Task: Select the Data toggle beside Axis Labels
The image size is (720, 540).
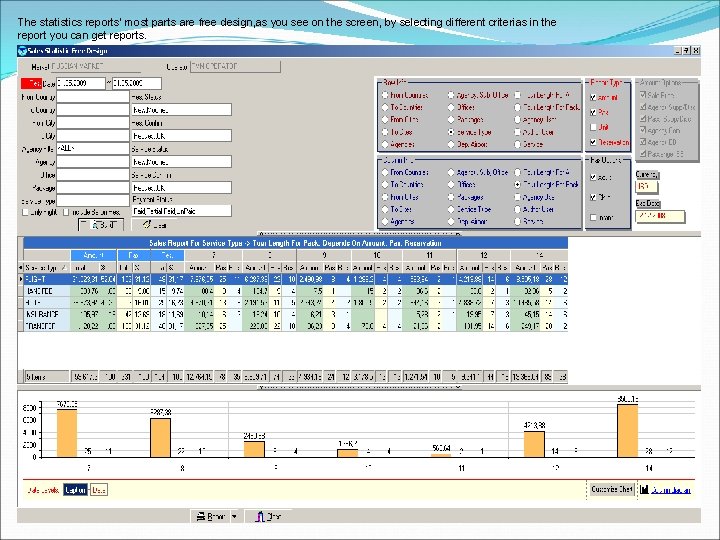Action: point(99,490)
